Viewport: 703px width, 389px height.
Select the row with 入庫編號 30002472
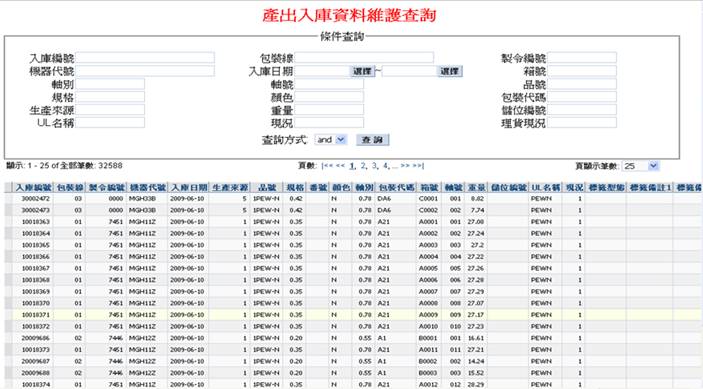353,199
